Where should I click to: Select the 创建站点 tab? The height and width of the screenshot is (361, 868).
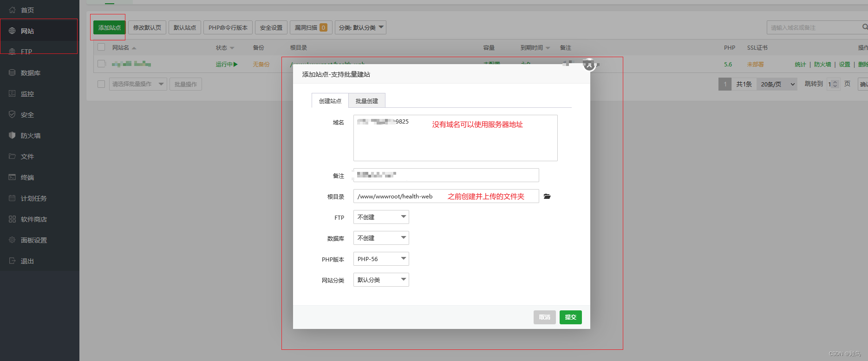(x=330, y=101)
